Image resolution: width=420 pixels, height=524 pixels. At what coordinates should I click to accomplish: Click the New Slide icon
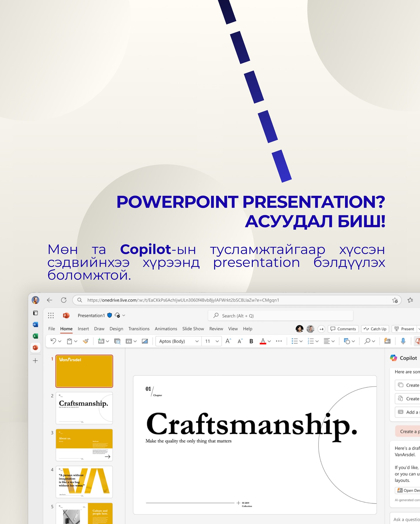pyautogui.click(x=101, y=341)
